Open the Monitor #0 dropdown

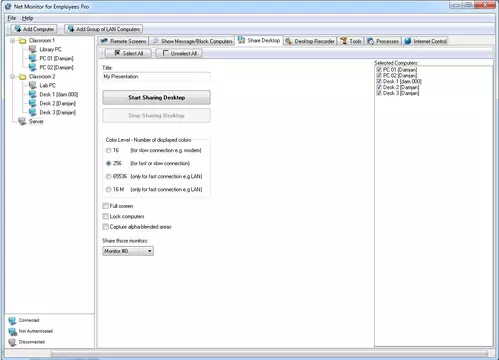[128, 251]
